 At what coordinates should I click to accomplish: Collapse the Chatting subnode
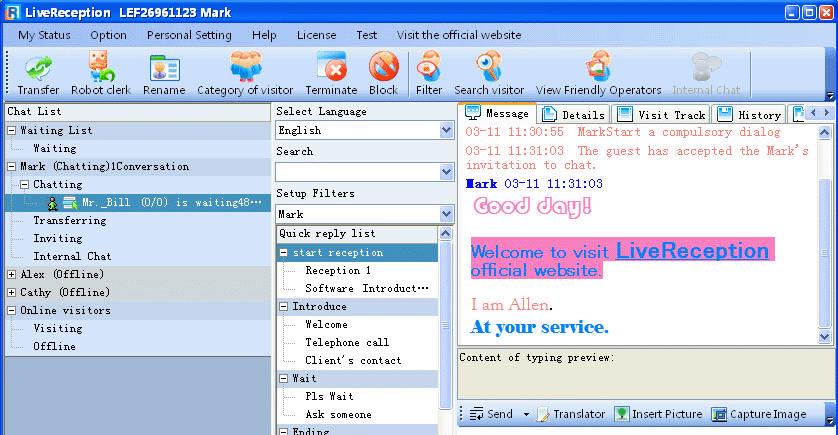(25, 184)
